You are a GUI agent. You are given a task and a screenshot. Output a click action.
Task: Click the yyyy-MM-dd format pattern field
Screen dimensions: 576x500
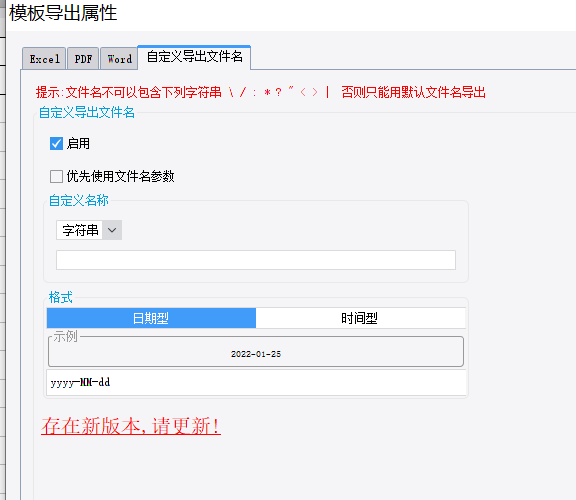point(256,383)
